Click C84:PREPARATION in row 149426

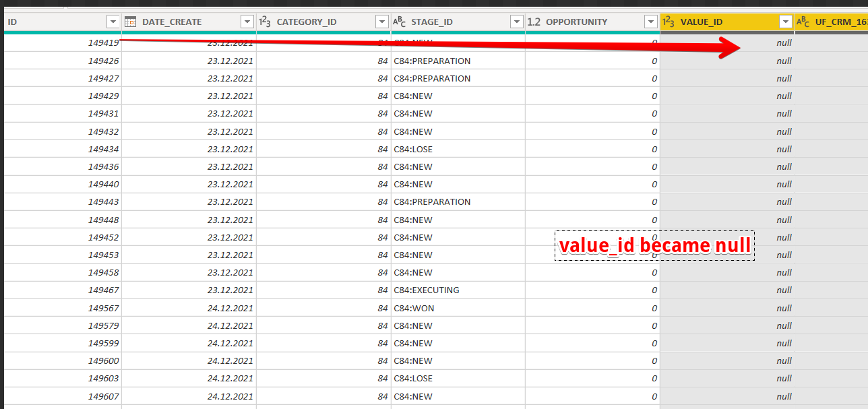pos(432,61)
